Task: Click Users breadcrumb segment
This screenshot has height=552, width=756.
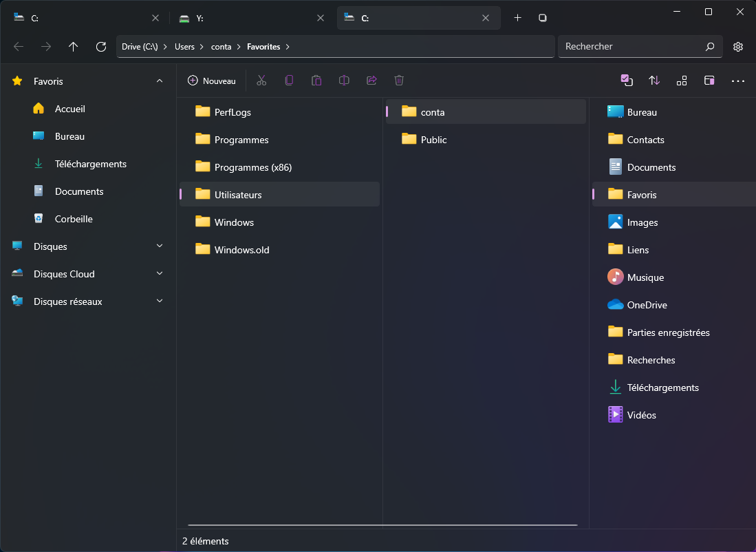Action: tap(184, 47)
